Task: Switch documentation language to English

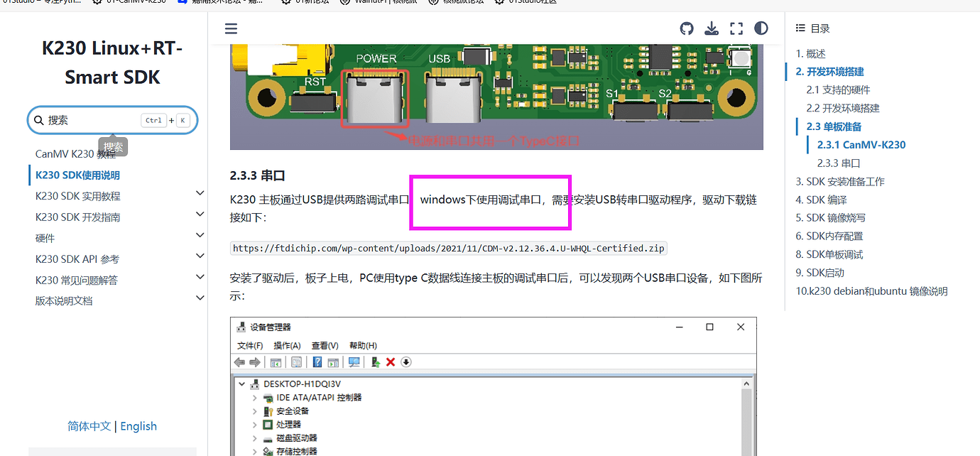Action: 138,425
